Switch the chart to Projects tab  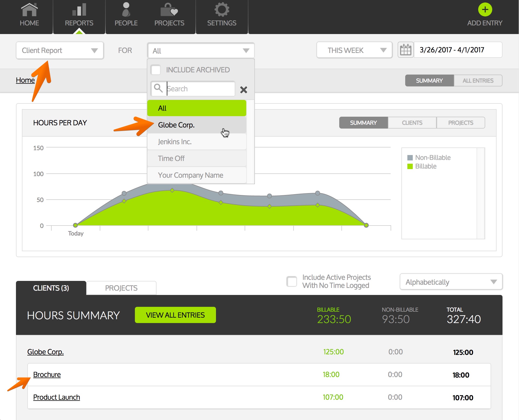pos(461,123)
